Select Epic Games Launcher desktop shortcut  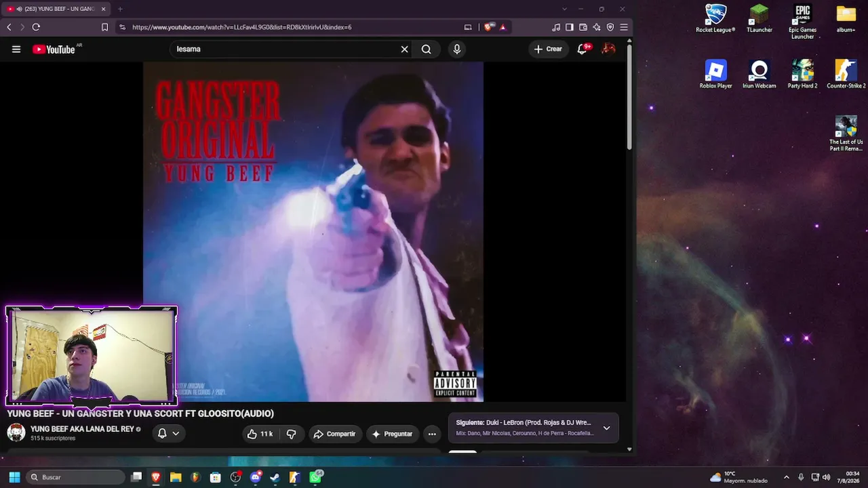802,22
